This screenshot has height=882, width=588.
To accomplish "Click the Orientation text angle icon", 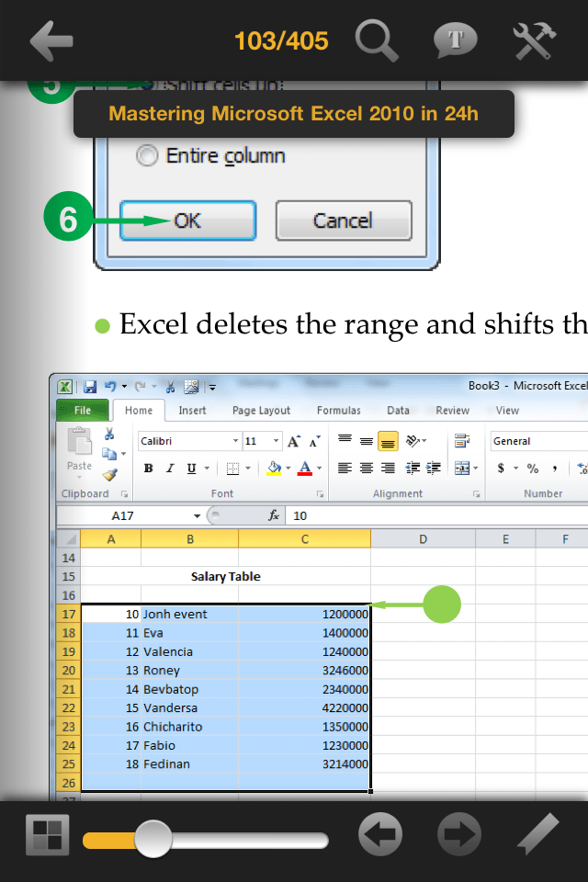I will [414, 441].
